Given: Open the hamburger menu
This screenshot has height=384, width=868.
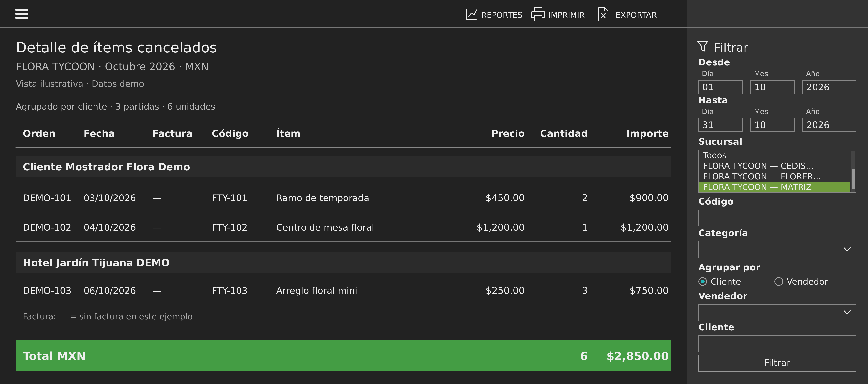Looking at the screenshot, I should click(22, 14).
